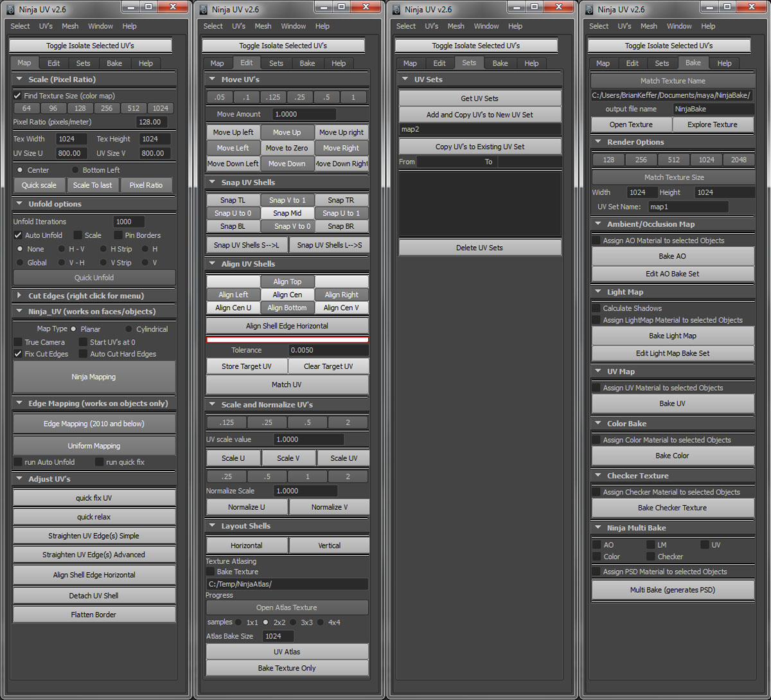The image size is (771, 700).
Task: Click the UV Set Name field
Action: pyautogui.click(x=688, y=207)
